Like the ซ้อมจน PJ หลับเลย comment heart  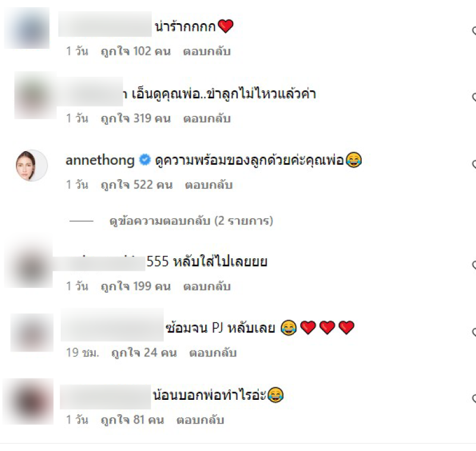pos(474,332)
